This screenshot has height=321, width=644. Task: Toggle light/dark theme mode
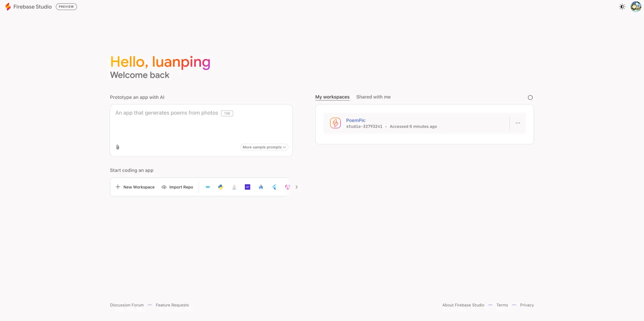point(622,6)
